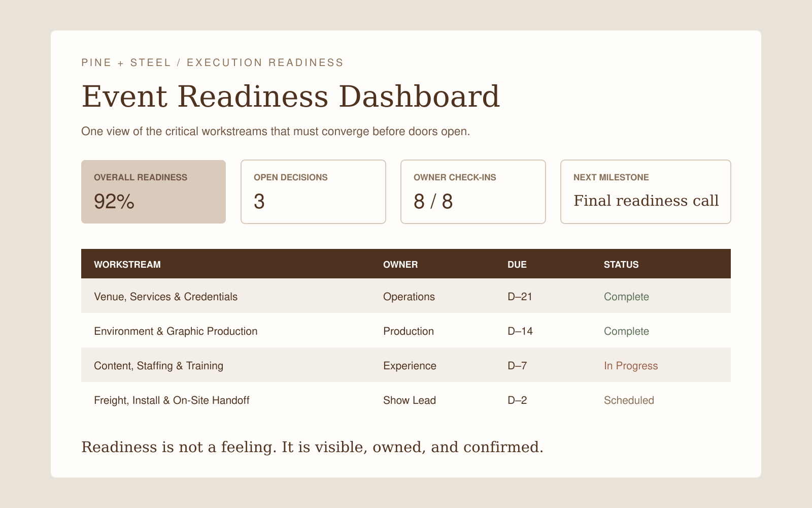Image resolution: width=812 pixels, height=508 pixels.
Task: Click the Owner column header
Action: click(400, 264)
